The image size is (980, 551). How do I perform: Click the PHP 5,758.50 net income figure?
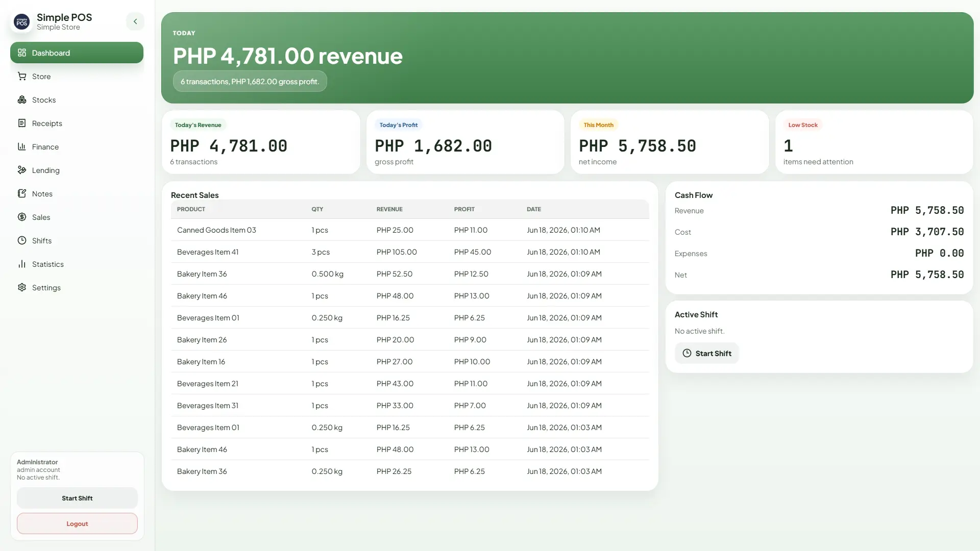click(x=638, y=146)
